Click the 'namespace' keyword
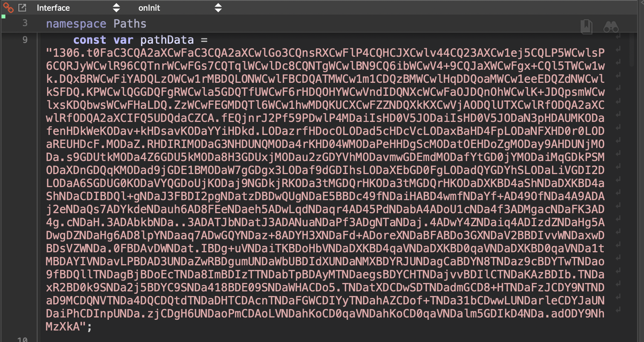The image size is (644, 342). click(76, 24)
